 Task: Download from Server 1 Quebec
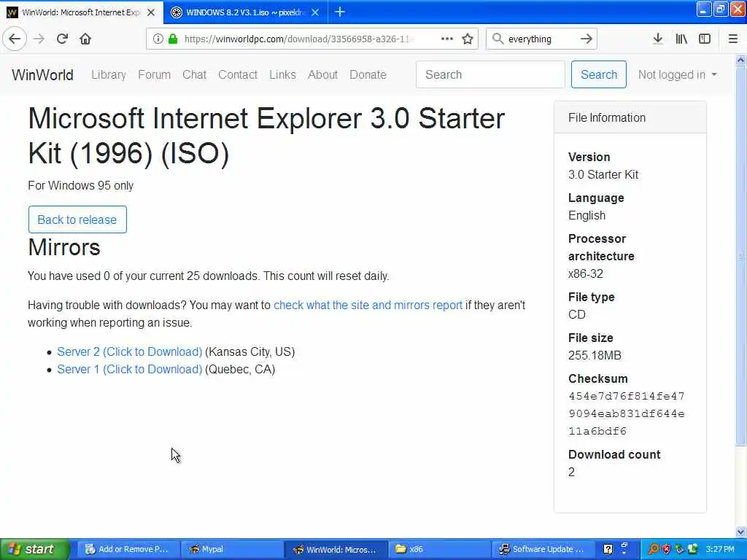(x=130, y=370)
